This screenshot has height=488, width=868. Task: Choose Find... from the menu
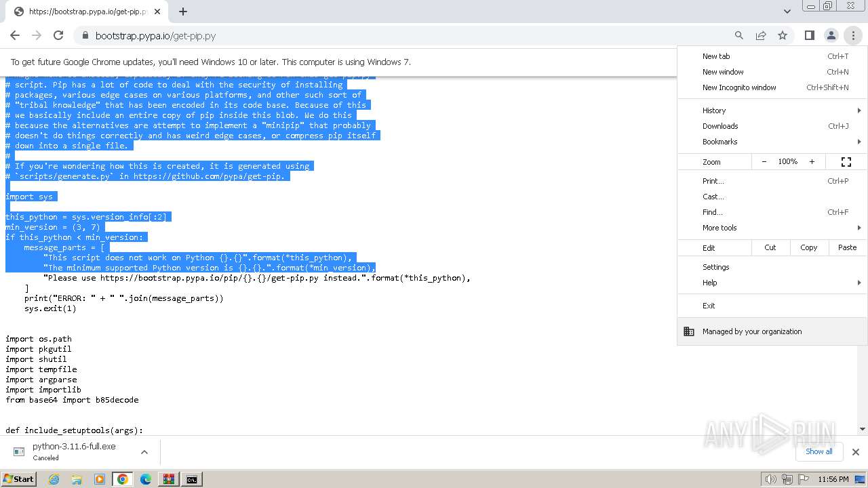pos(772,212)
